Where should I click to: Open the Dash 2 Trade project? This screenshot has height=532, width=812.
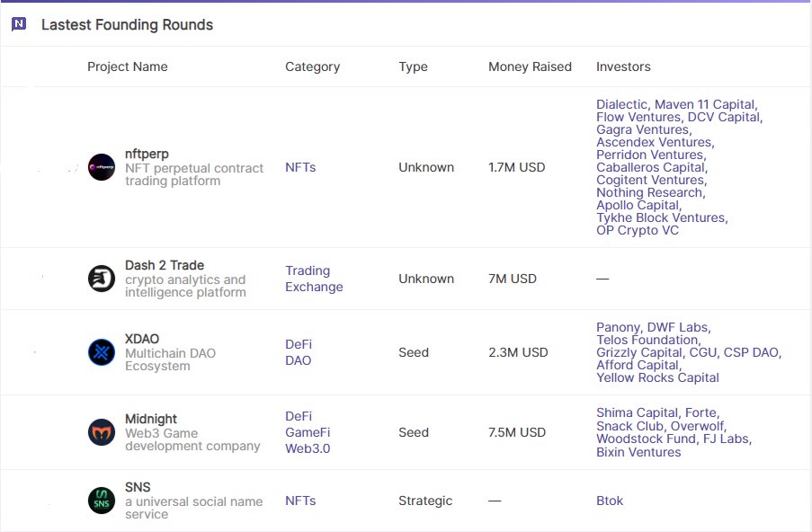pyautogui.click(x=165, y=265)
